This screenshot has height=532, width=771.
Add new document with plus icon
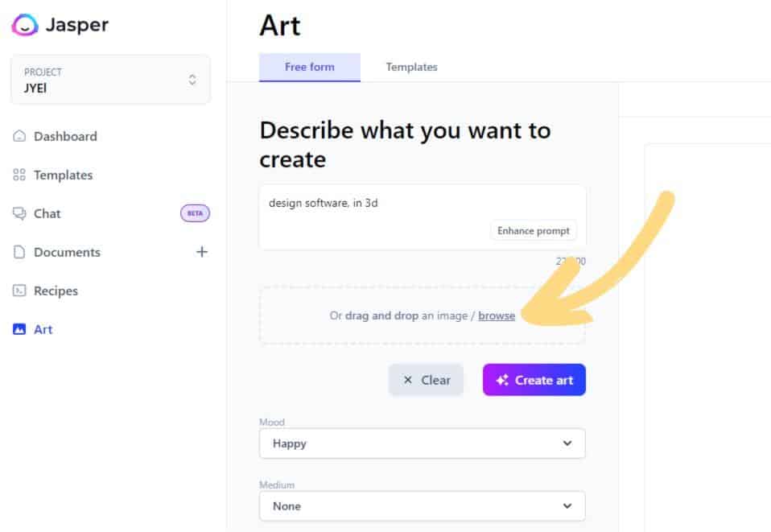201,252
